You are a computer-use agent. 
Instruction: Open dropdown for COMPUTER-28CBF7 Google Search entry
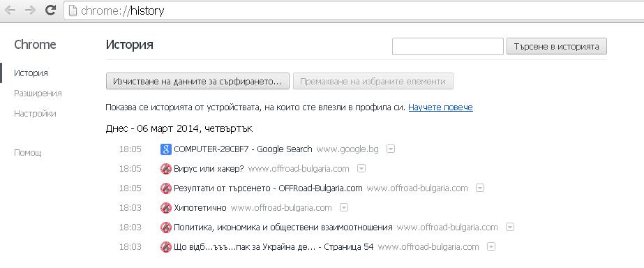tap(391, 149)
